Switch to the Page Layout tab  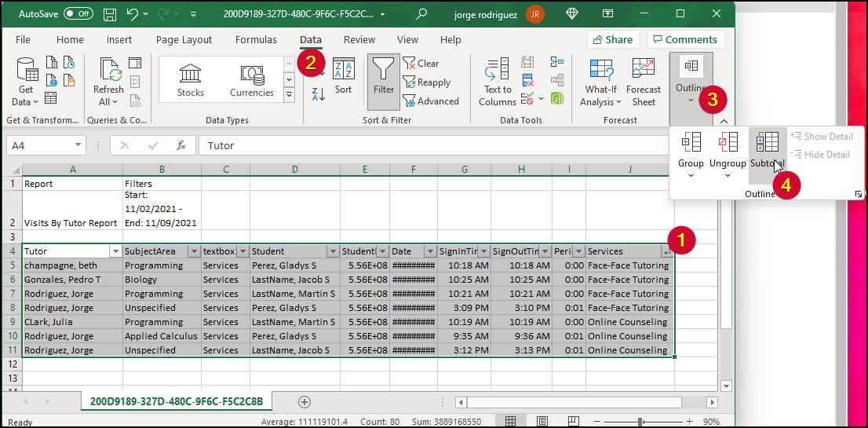point(184,40)
